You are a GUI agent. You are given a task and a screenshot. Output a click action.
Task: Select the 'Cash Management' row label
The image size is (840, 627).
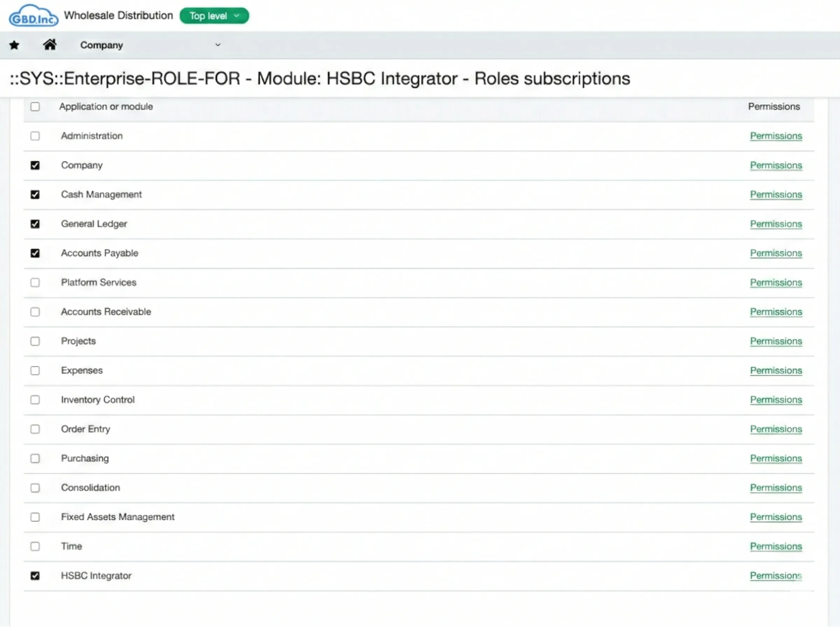pos(101,195)
